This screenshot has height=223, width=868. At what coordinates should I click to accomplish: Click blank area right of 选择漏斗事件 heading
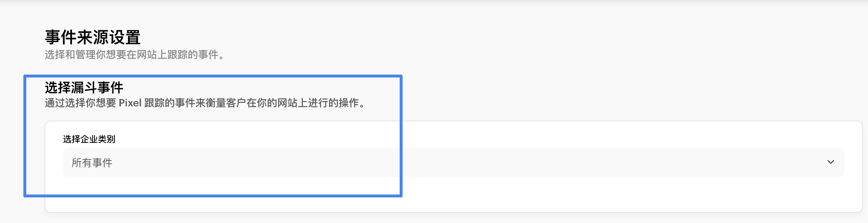[x=256, y=88]
